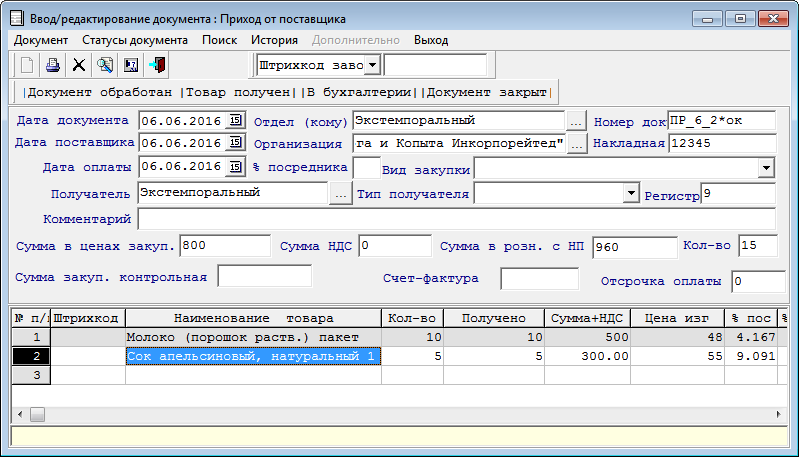The height and width of the screenshot is (457, 799).
Task: Set status Документ закрыт
Action: [487, 93]
